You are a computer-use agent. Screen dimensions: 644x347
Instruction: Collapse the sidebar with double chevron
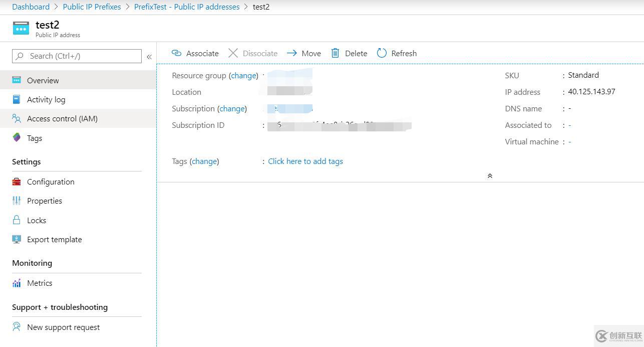149,57
